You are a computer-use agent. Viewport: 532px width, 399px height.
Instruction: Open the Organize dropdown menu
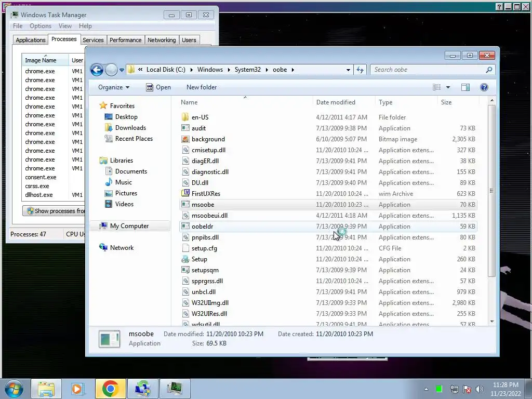[114, 87]
